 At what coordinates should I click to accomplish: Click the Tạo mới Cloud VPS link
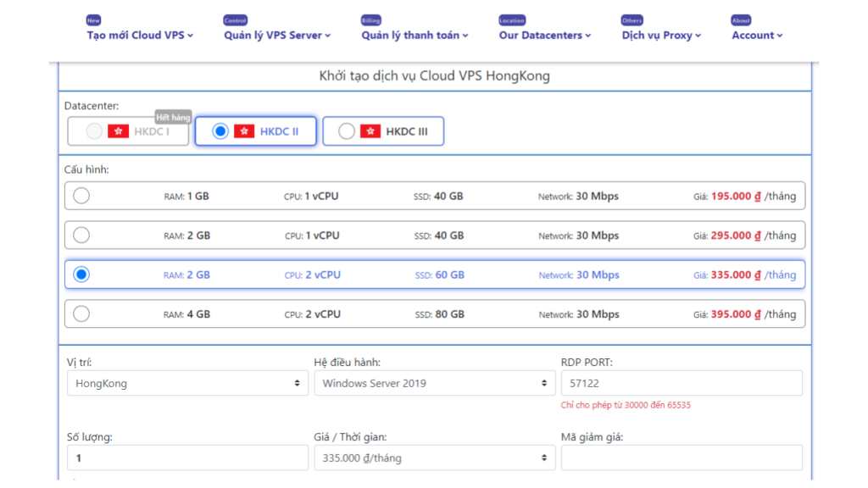pyautogui.click(x=138, y=35)
